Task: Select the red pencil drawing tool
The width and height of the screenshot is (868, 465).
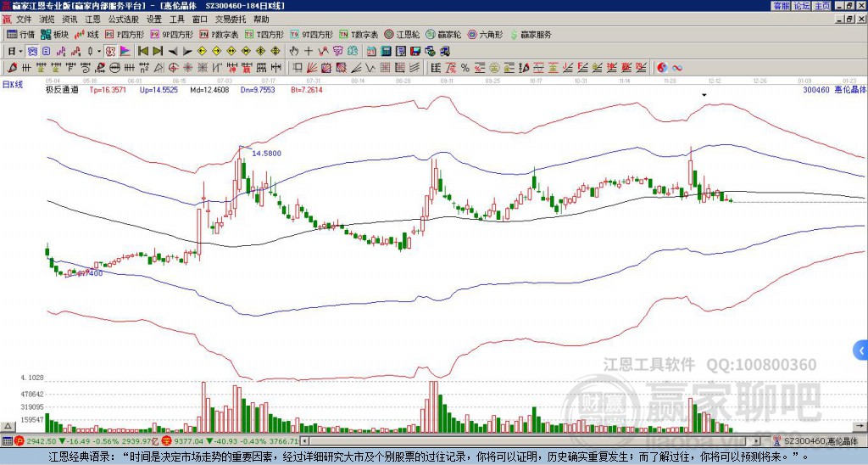Action: click(x=11, y=68)
